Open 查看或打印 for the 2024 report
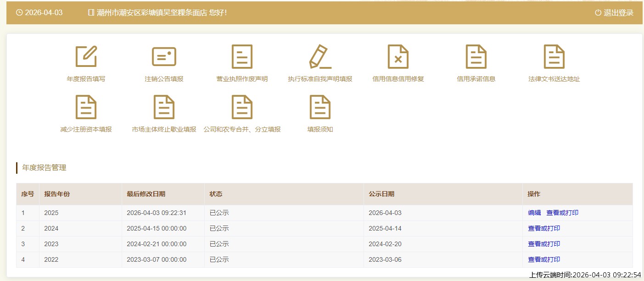This screenshot has height=281, width=644. click(x=544, y=228)
